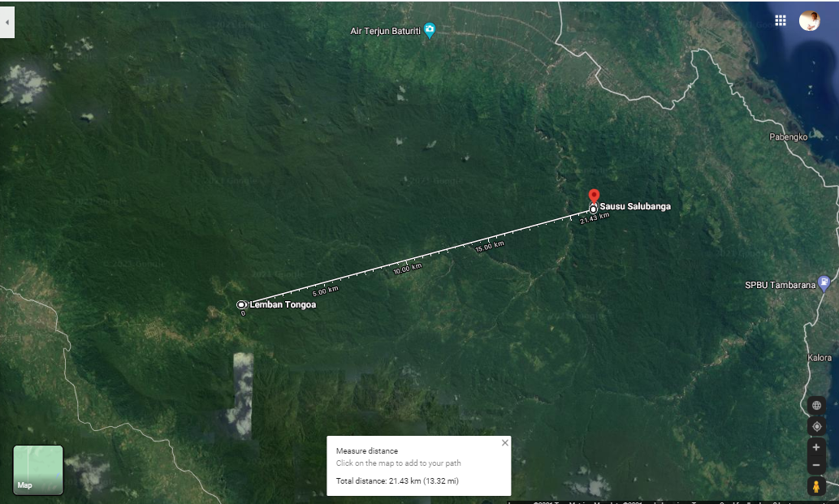Click the Air Terjun Baturiti camera marker

[429, 30]
